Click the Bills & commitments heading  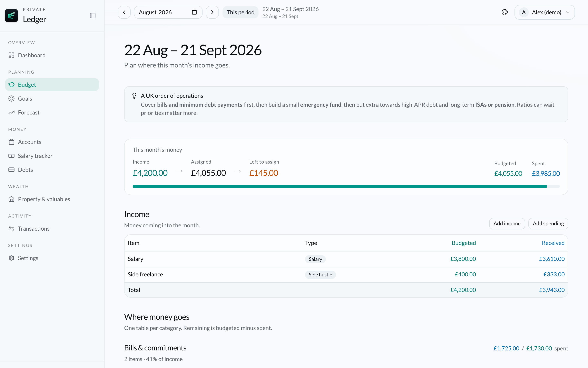point(155,348)
